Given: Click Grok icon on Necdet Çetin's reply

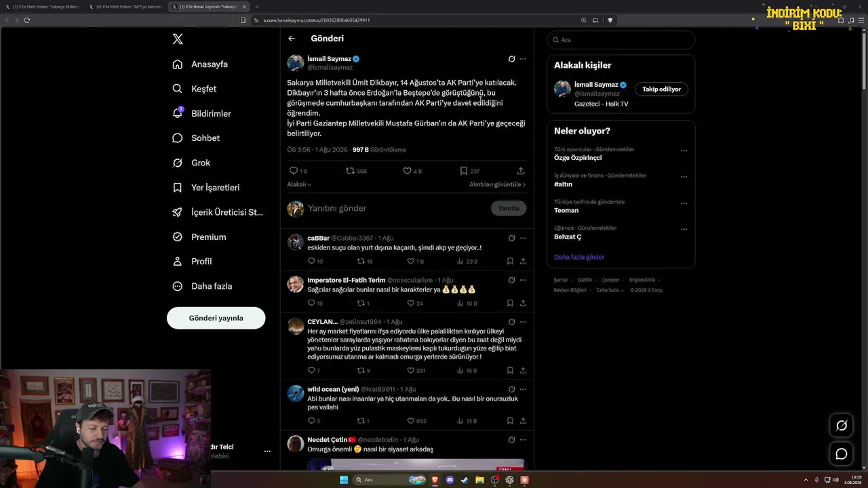Looking at the screenshot, I should [511, 440].
